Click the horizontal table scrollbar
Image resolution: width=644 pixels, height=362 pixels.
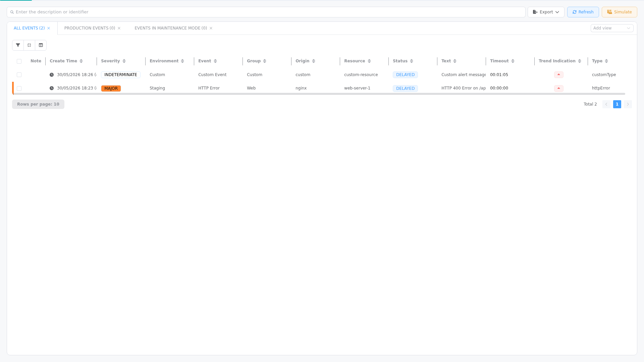pyautogui.click(x=319, y=94)
